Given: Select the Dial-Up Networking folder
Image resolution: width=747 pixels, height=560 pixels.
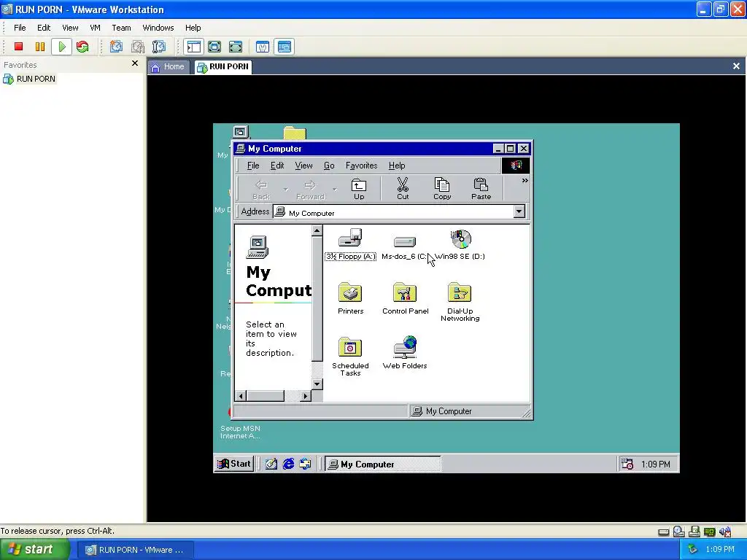Looking at the screenshot, I should point(460,302).
